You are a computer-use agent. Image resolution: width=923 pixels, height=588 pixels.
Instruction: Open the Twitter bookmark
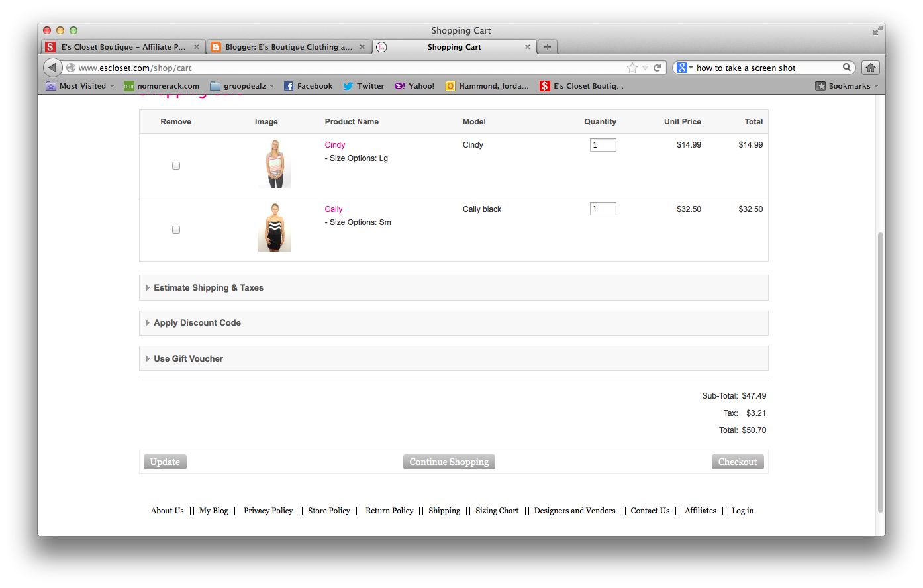(x=364, y=85)
